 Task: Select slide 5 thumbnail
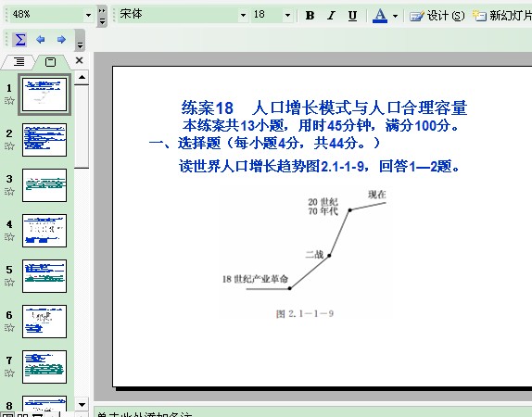click(44, 276)
